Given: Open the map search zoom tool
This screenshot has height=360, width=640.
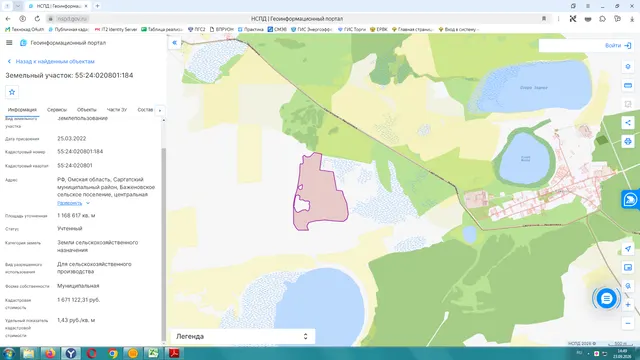Looking at the screenshot, I should point(628,286).
